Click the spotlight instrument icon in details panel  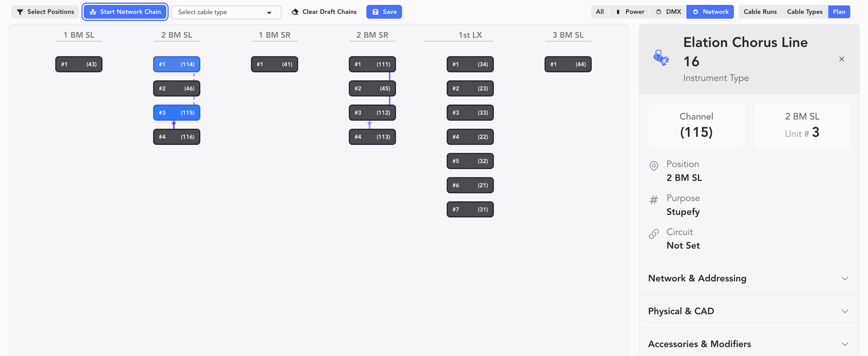(x=661, y=58)
